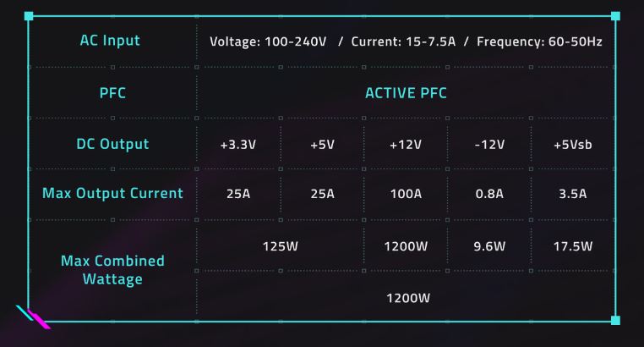Click the +12V rail cell
The height and width of the screenshot is (347, 644).
tap(406, 145)
